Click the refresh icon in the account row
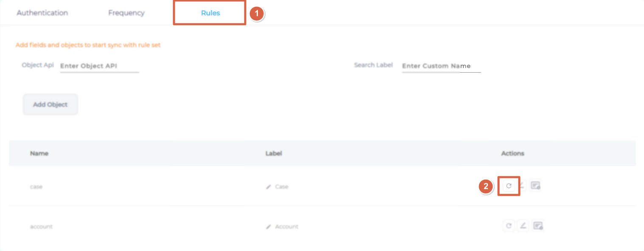The image size is (644, 251). point(509,226)
